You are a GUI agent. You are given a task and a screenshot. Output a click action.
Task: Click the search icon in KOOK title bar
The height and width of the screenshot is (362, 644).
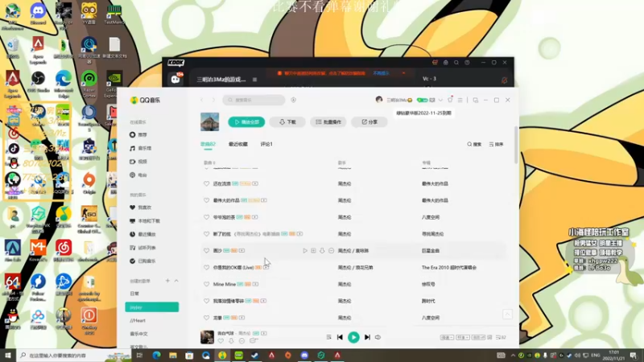pyautogui.click(x=456, y=63)
